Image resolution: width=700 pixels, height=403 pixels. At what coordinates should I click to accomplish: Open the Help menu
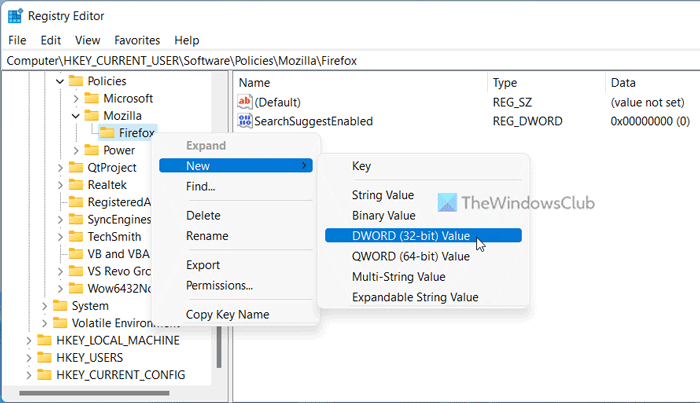[187, 40]
